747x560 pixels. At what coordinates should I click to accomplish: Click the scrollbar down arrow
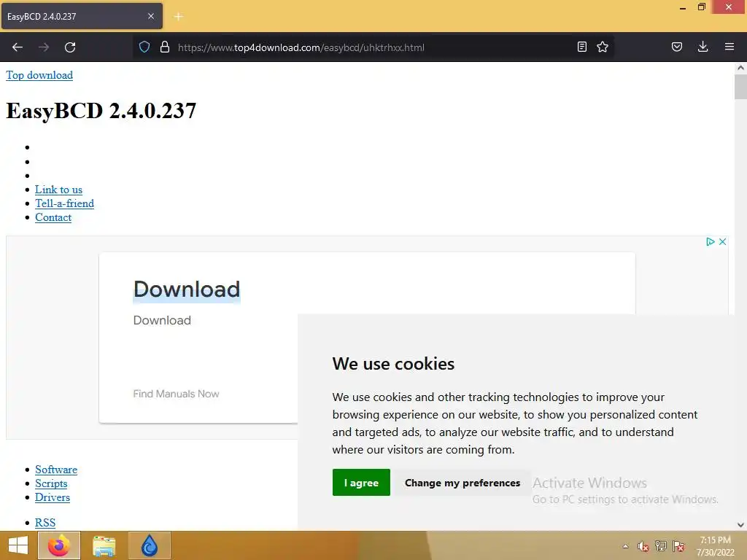click(740, 525)
